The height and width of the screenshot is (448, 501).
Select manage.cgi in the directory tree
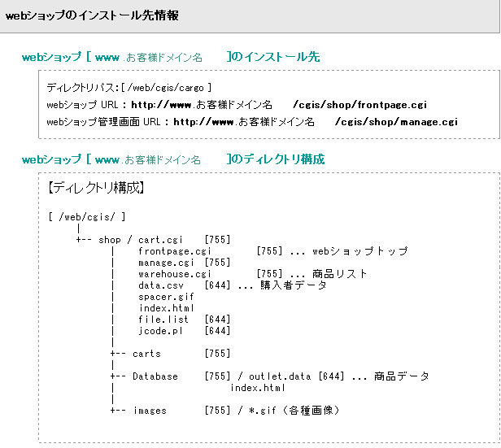pyautogui.click(x=166, y=263)
